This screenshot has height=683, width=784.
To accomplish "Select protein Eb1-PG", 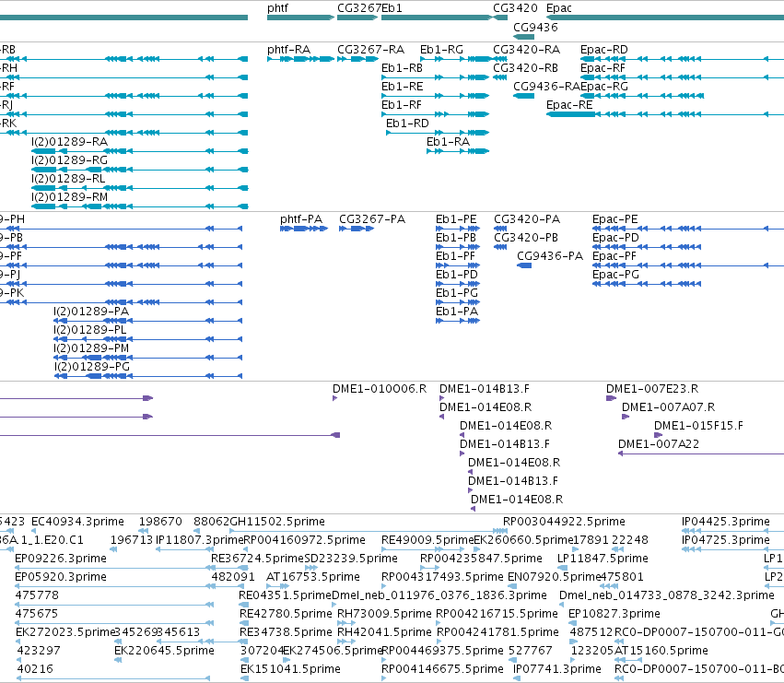I will point(457,293).
